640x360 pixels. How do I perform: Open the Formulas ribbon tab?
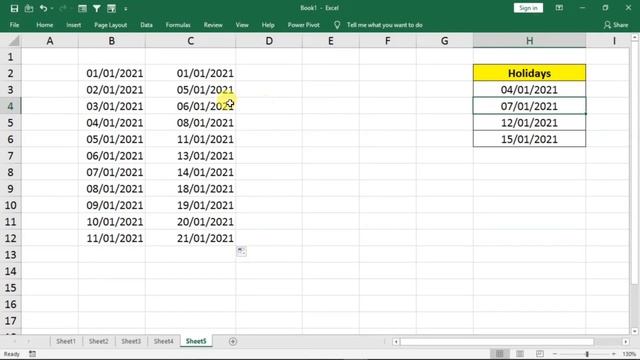pyautogui.click(x=178, y=25)
